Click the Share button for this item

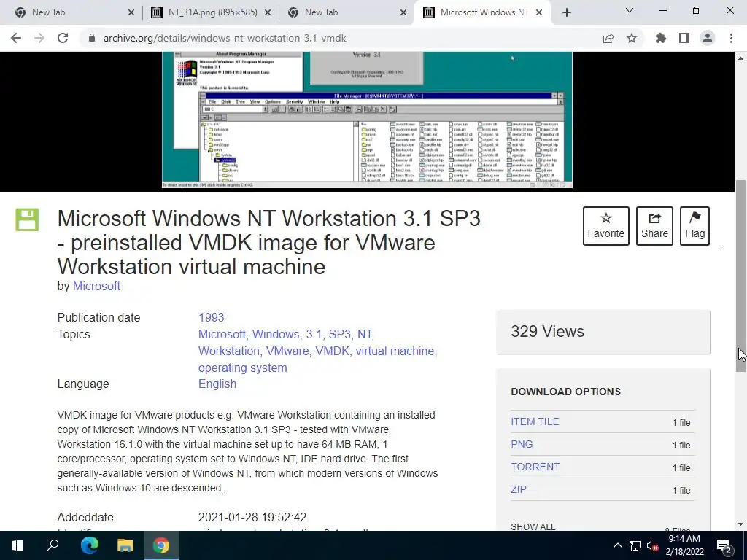pos(654,226)
